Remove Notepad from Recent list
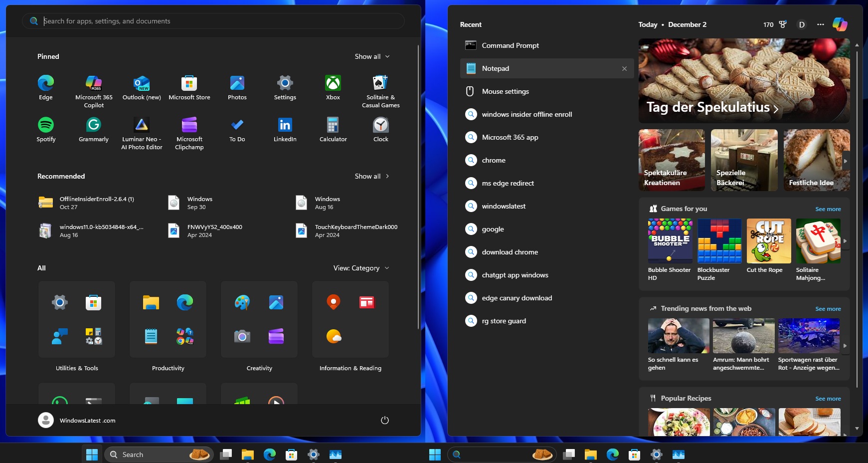 tap(624, 68)
